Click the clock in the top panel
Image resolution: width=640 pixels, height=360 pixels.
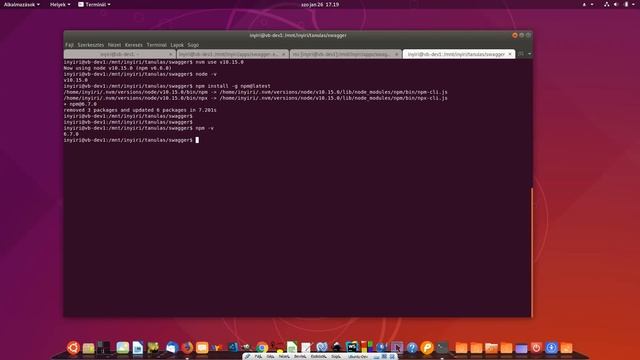pos(320,4)
